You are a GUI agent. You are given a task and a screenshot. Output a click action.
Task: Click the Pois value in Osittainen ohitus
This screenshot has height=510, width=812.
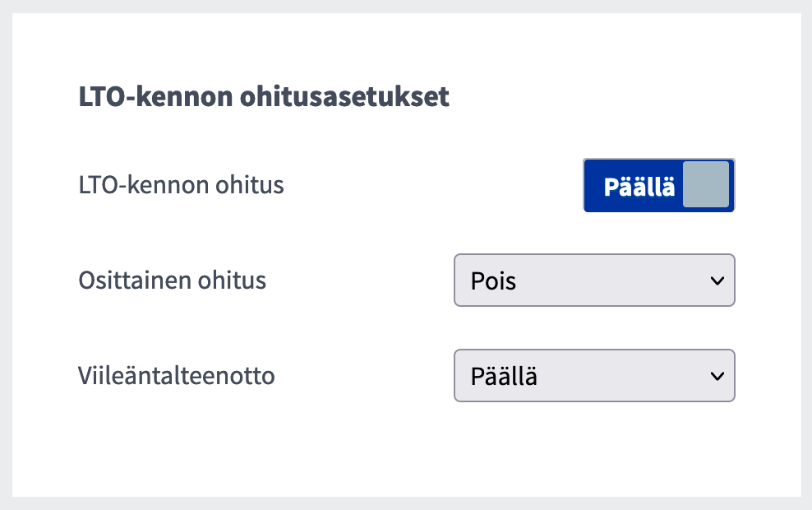(x=494, y=280)
